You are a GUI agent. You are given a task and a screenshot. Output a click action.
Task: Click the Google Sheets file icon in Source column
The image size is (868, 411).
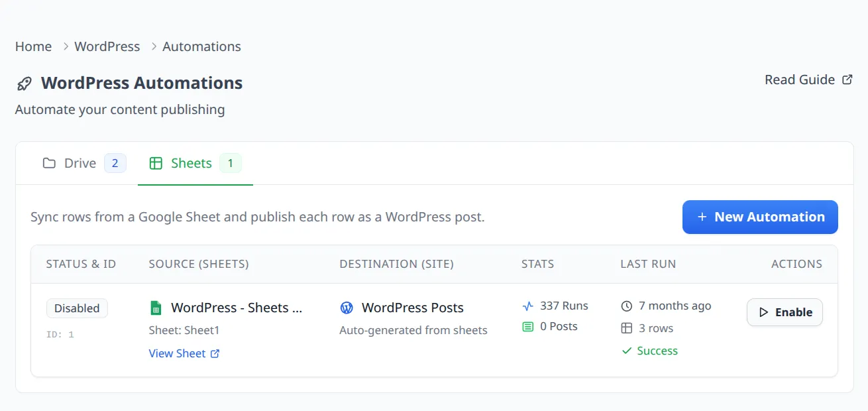[156, 307]
